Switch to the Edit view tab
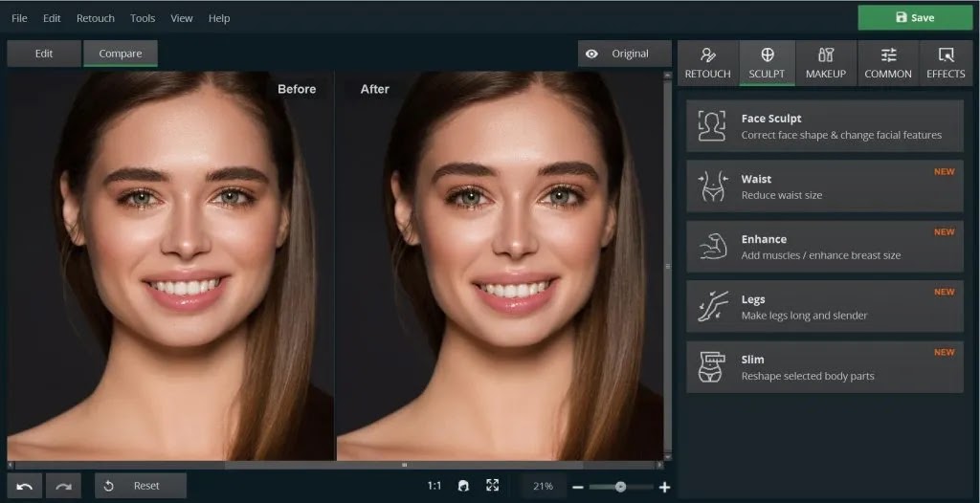This screenshot has width=980, height=503. 44,54
